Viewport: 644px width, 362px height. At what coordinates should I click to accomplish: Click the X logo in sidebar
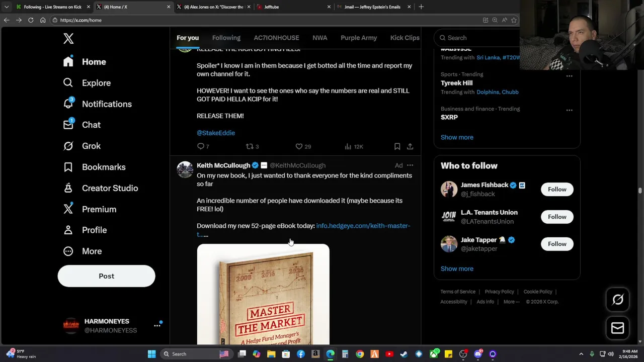[x=68, y=39]
